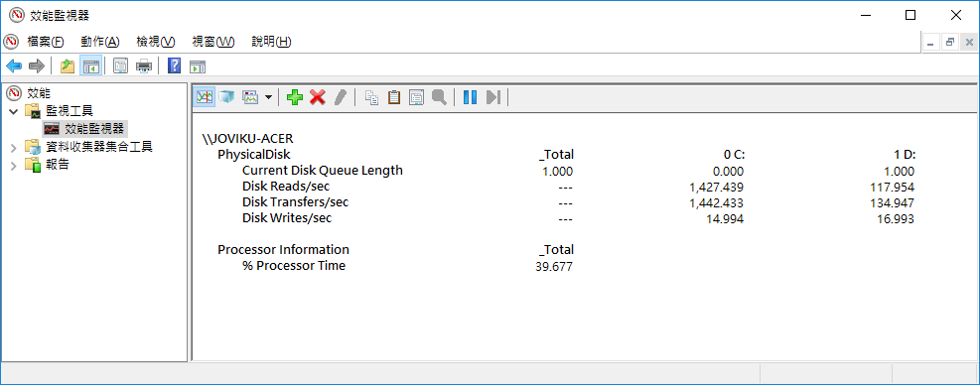Image resolution: width=980 pixels, height=385 pixels.
Task: Click the Freeze Display pause button
Action: click(470, 97)
